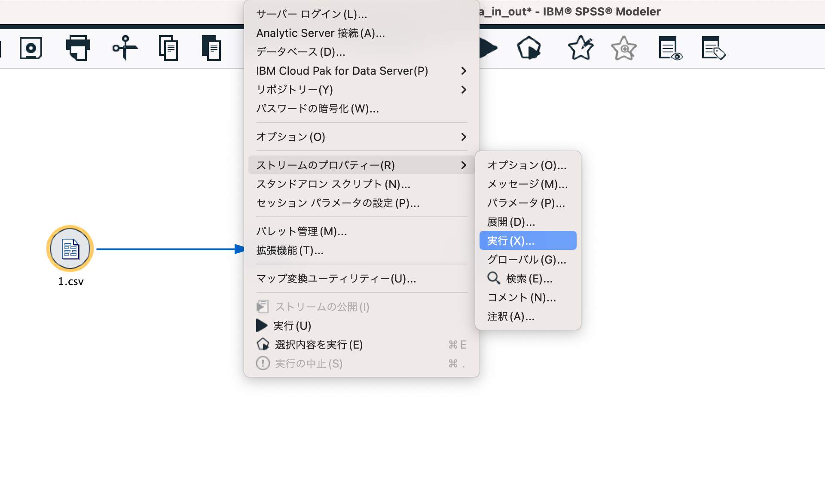The height and width of the screenshot is (504, 825).
Task: Click the save stream icon
Action: pos(31,48)
